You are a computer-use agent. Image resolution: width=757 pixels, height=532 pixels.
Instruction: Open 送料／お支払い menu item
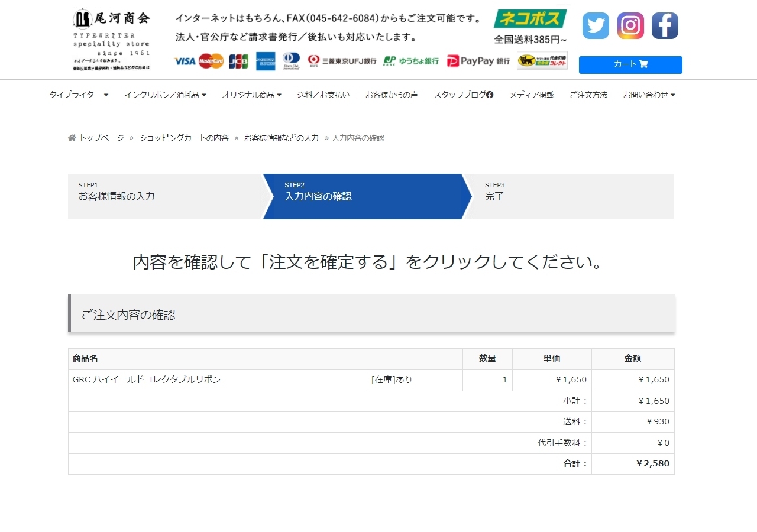(x=323, y=95)
